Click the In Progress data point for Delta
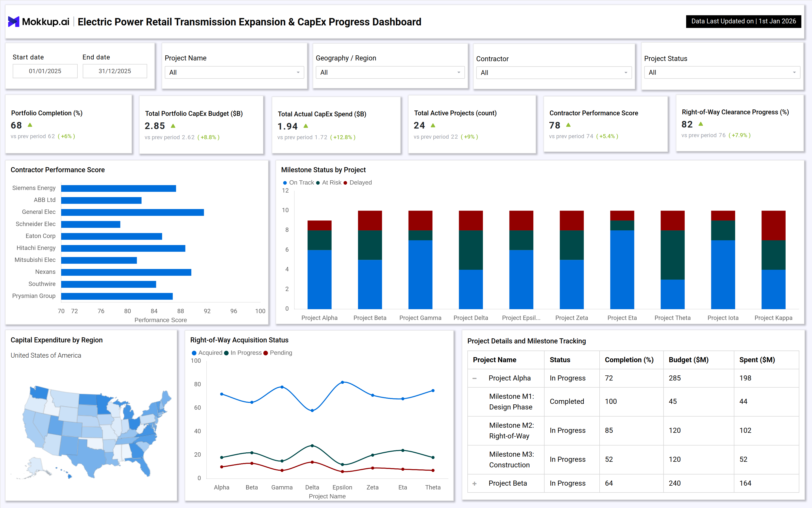 (x=312, y=446)
